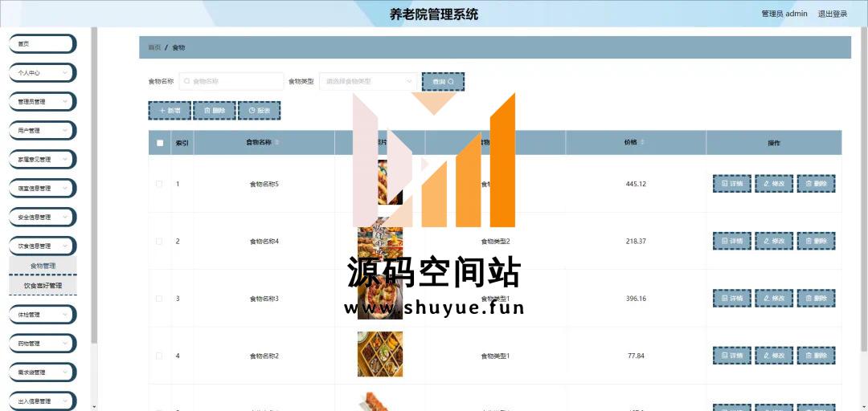Go to 首页 in the sidebar

(43, 43)
